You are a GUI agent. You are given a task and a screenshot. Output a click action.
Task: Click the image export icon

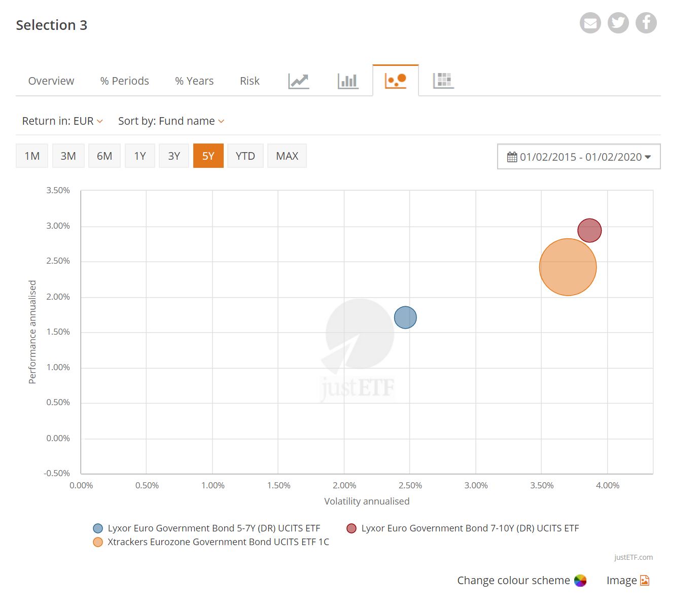coord(645,581)
